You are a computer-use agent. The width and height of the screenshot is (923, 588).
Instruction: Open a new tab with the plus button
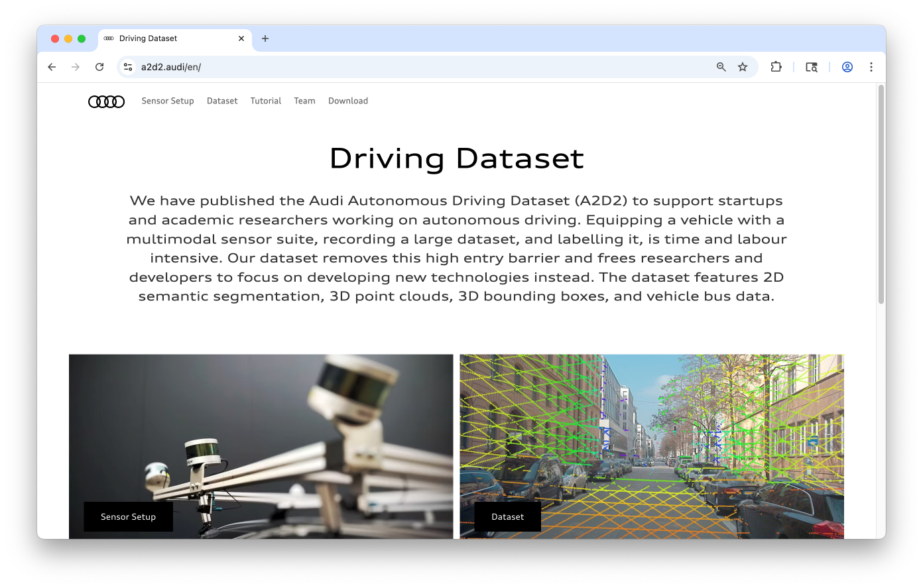[265, 38]
